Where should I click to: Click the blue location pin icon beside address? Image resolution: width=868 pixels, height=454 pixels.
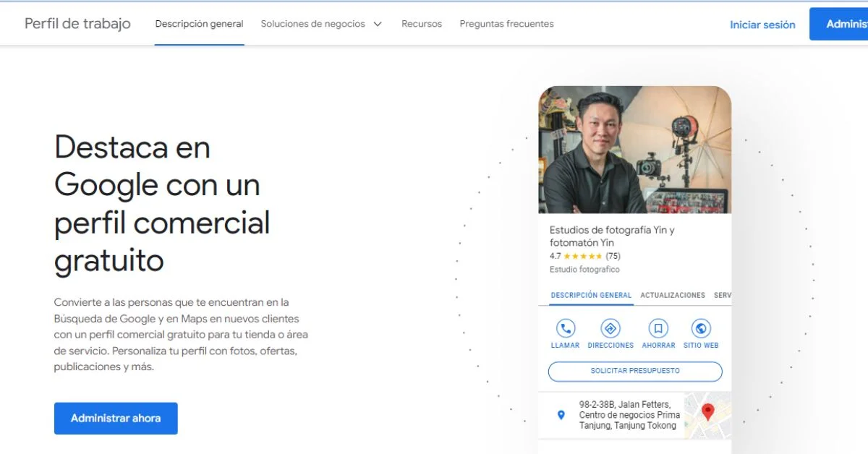click(x=561, y=415)
